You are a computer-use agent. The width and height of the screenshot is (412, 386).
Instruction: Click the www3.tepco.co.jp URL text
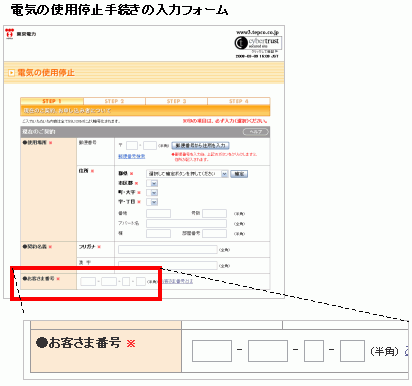coord(257,32)
